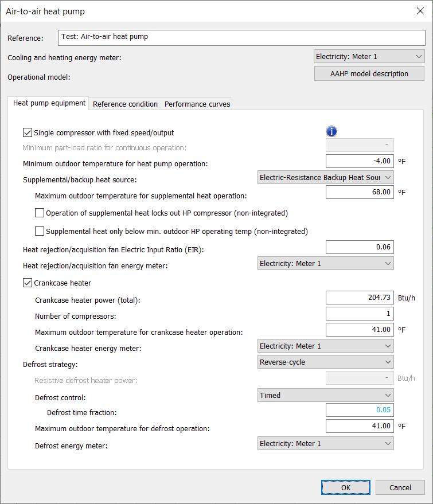The image size is (433, 504).
Task: Open the Crankcase heater energy meter dropdown
Action: click(325, 346)
